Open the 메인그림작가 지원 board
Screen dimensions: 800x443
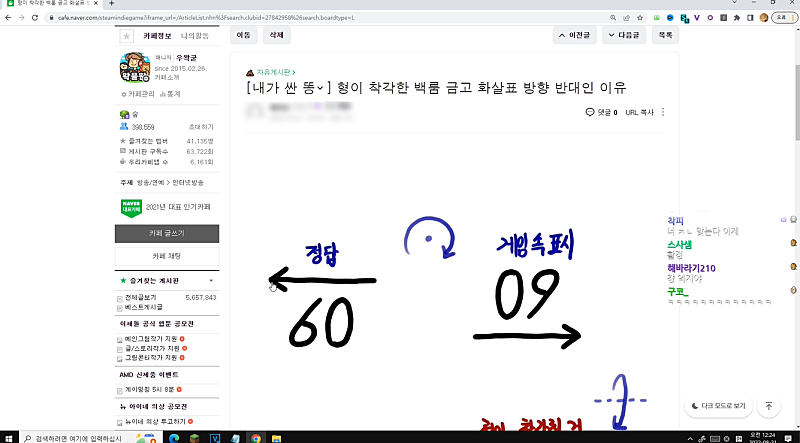pyautogui.click(x=151, y=339)
